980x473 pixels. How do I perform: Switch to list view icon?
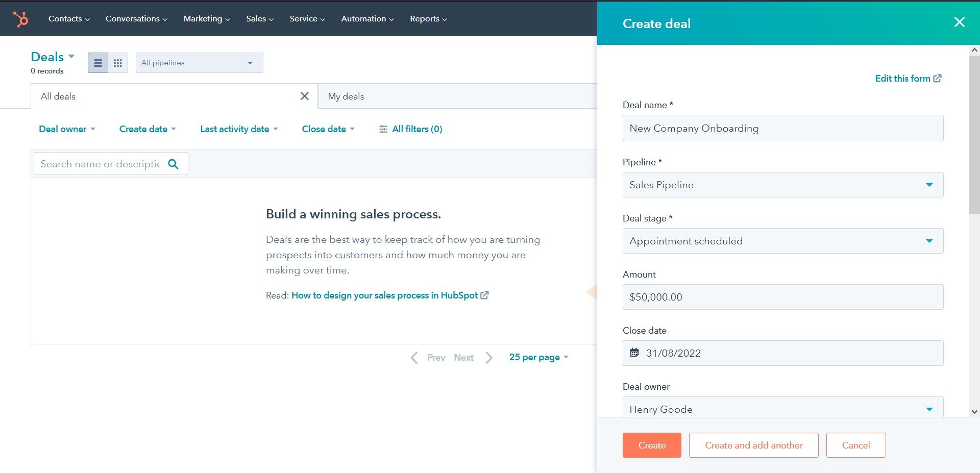98,63
